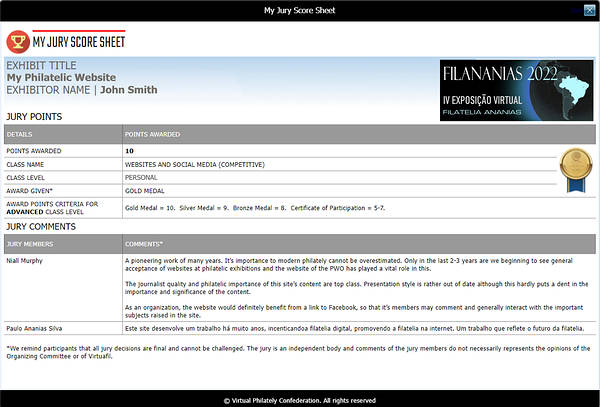
Task: Select the exhibitor name John Smith
Action: tap(129, 90)
